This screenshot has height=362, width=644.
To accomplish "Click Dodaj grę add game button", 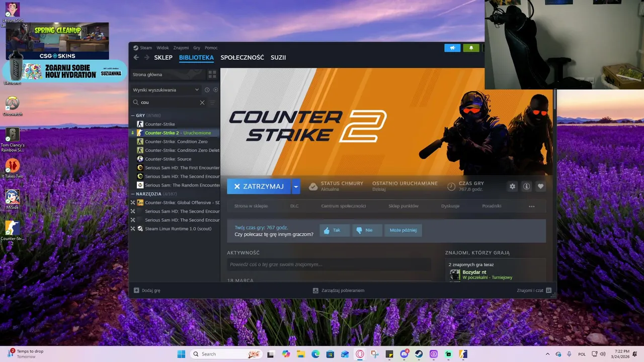I will click(x=147, y=291).
